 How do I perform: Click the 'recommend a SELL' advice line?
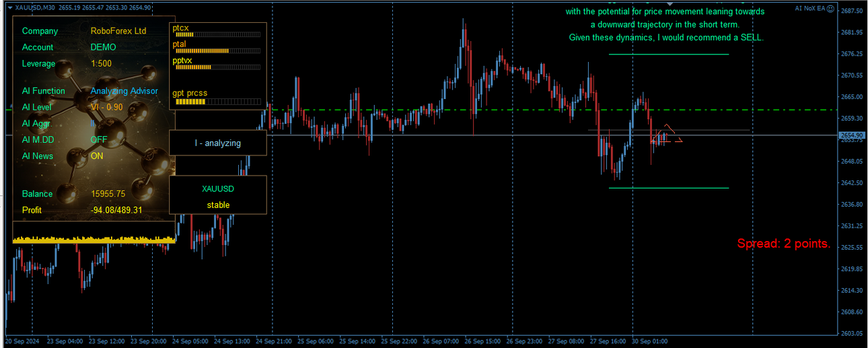(x=666, y=38)
